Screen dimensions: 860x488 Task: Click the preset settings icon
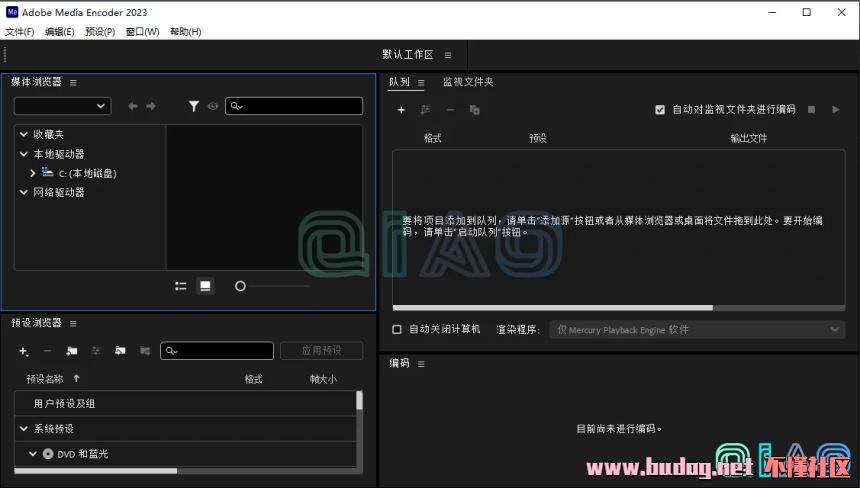click(x=96, y=351)
